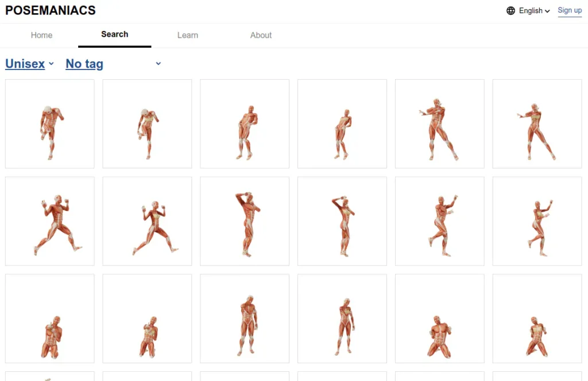Open first-row female crouched running pose thumbnail
The height and width of the screenshot is (381, 588).
(147, 123)
